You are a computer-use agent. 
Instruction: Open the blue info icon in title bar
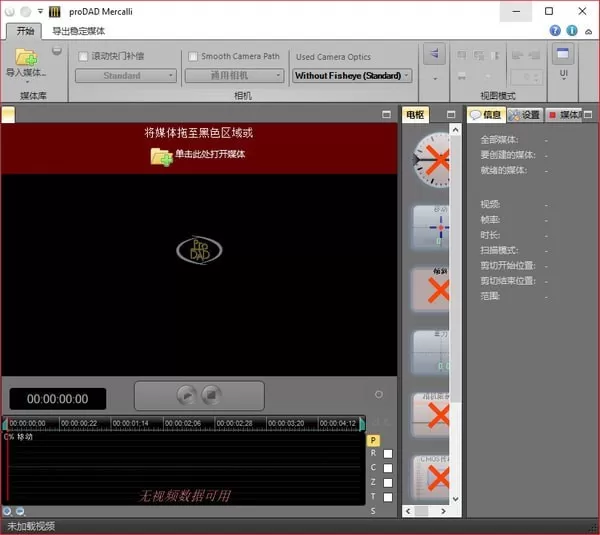(x=572, y=31)
